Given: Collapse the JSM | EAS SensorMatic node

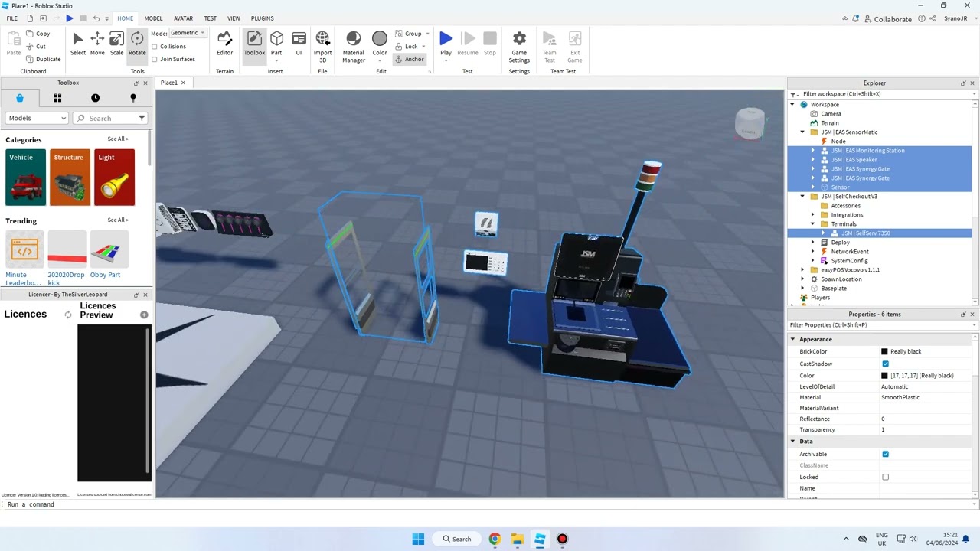Looking at the screenshot, I should [x=802, y=132].
